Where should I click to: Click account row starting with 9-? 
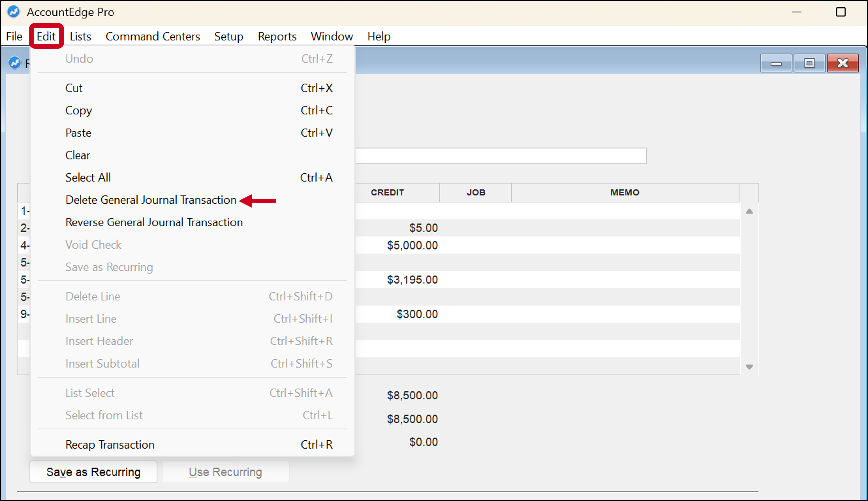[x=25, y=314]
